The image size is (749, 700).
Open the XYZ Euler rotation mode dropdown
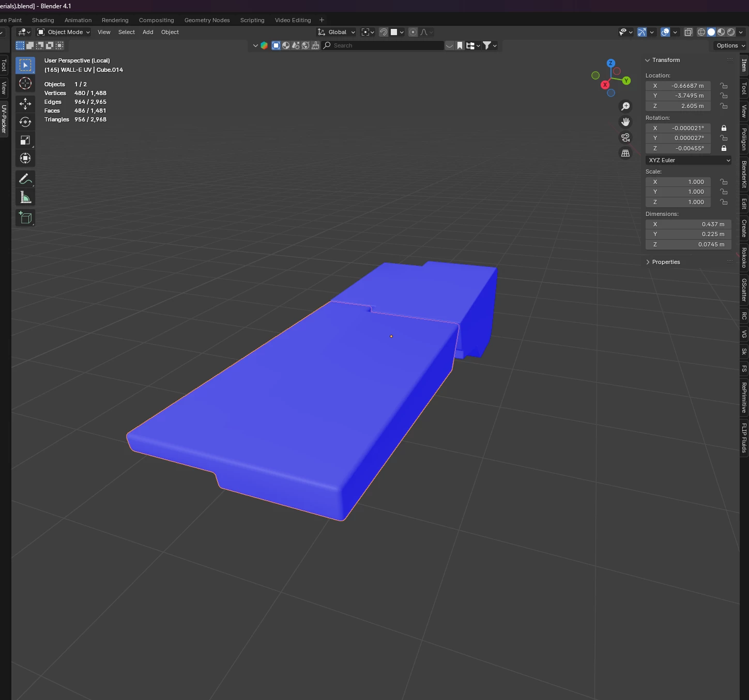[689, 160]
